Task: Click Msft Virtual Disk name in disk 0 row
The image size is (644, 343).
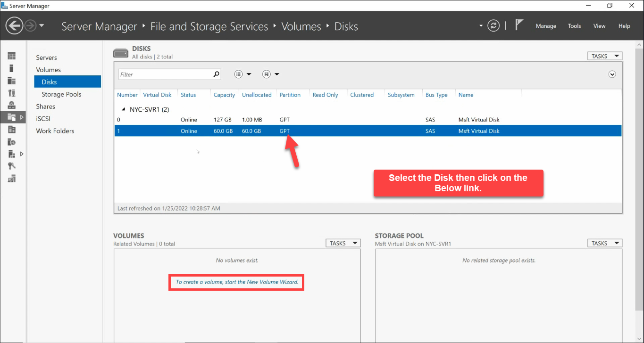Action: tap(479, 120)
